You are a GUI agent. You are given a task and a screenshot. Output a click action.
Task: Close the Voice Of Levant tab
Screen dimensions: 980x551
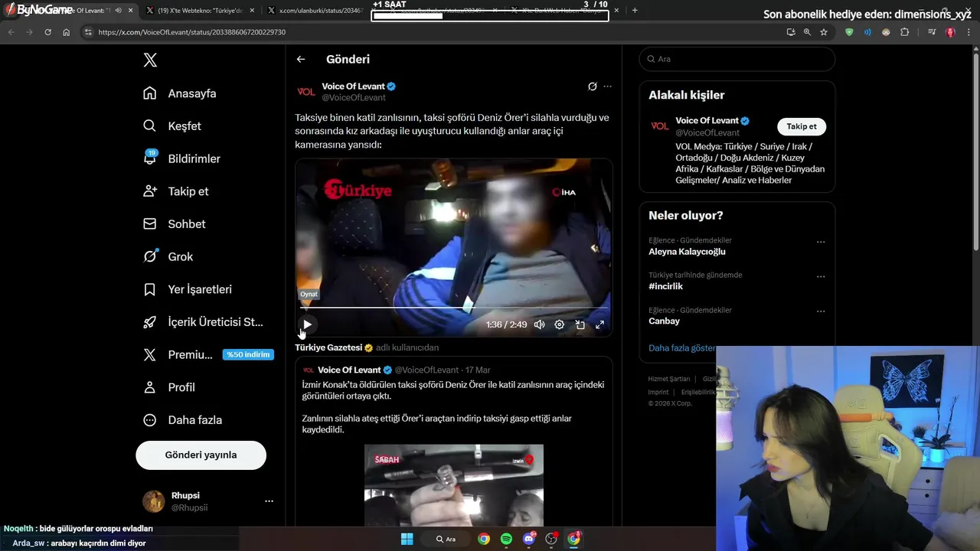[130, 11]
